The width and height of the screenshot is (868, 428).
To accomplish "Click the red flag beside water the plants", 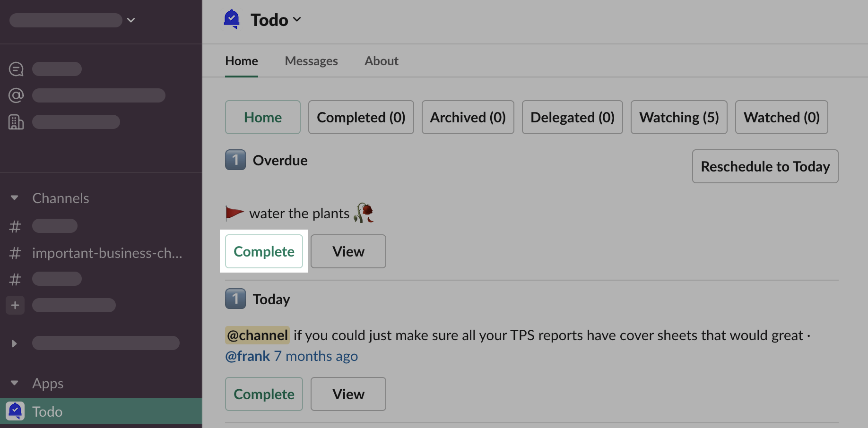I will 234,213.
